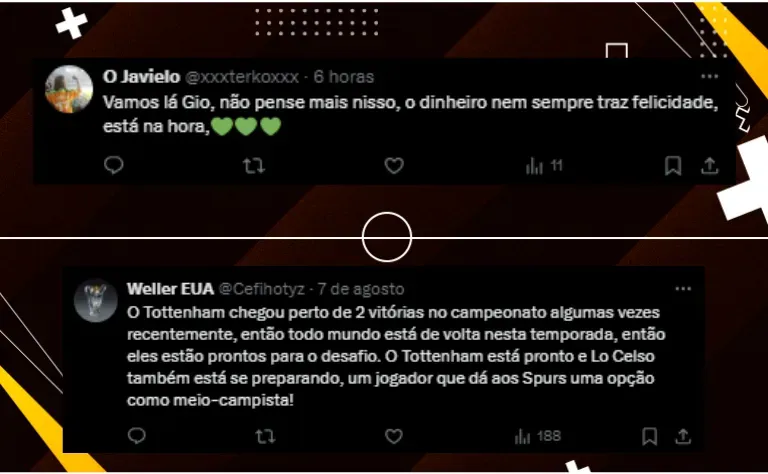Open more options on Weller EUA's tweet
768x474 pixels.
tap(683, 289)
